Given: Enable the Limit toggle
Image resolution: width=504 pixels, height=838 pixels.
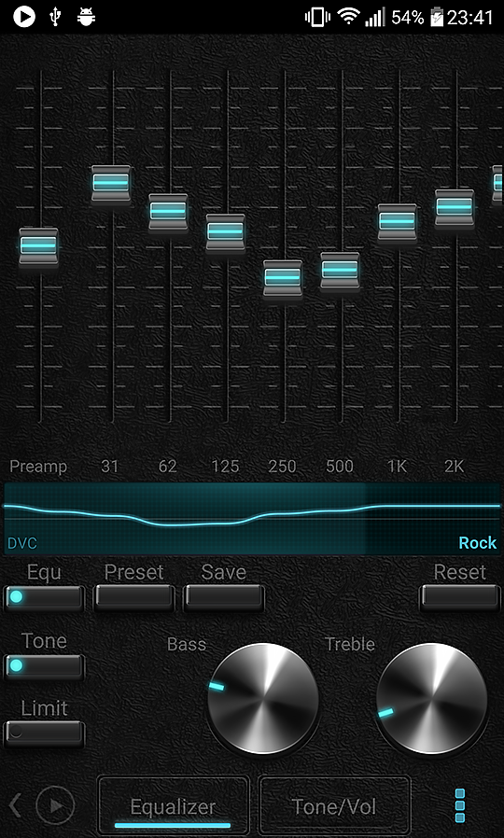Looking at the screenshot, I should [x=45, y=733].
